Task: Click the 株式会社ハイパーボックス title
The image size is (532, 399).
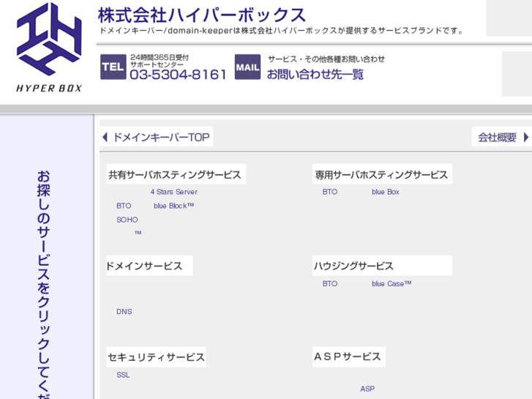Action: (x=202, y=15)
